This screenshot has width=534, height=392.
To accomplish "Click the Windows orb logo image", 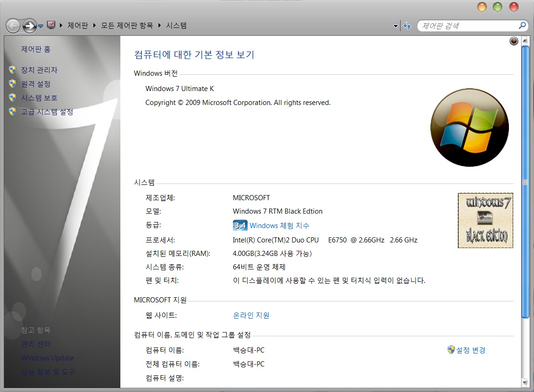I will coord(470,128).
